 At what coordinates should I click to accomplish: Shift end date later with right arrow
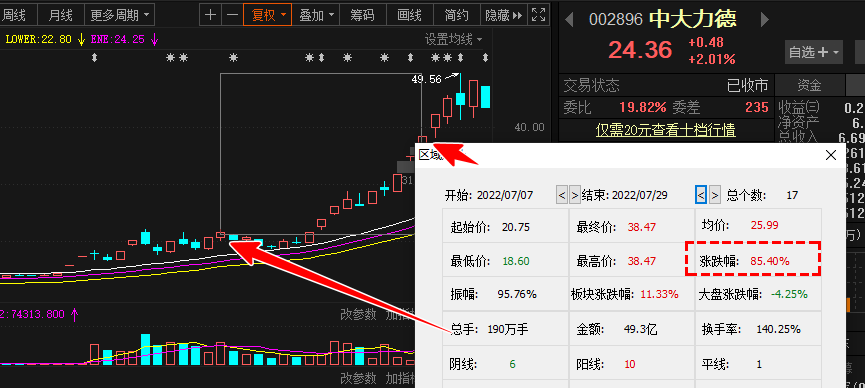714,195
